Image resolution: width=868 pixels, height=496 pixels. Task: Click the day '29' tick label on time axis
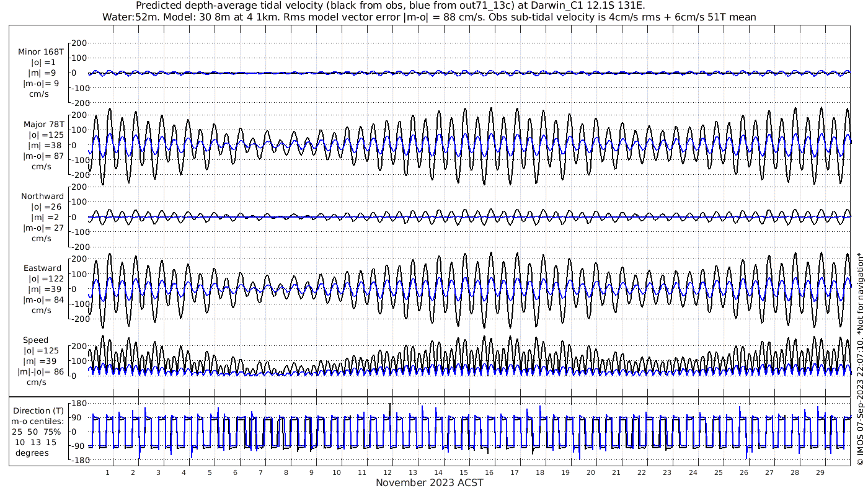tap(820, 472)
